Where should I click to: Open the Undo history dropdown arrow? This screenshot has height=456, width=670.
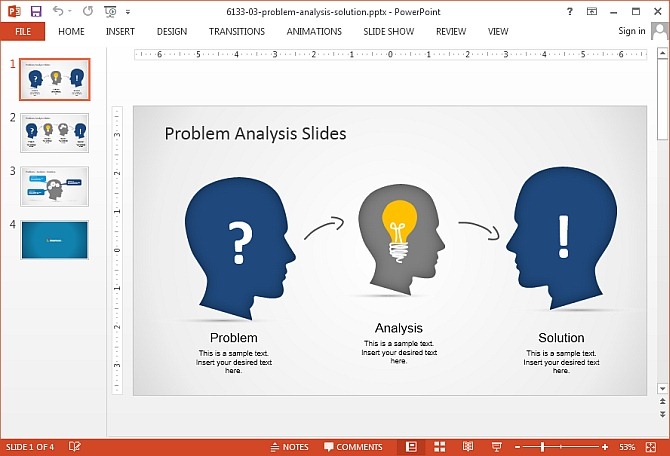point(70,11)
